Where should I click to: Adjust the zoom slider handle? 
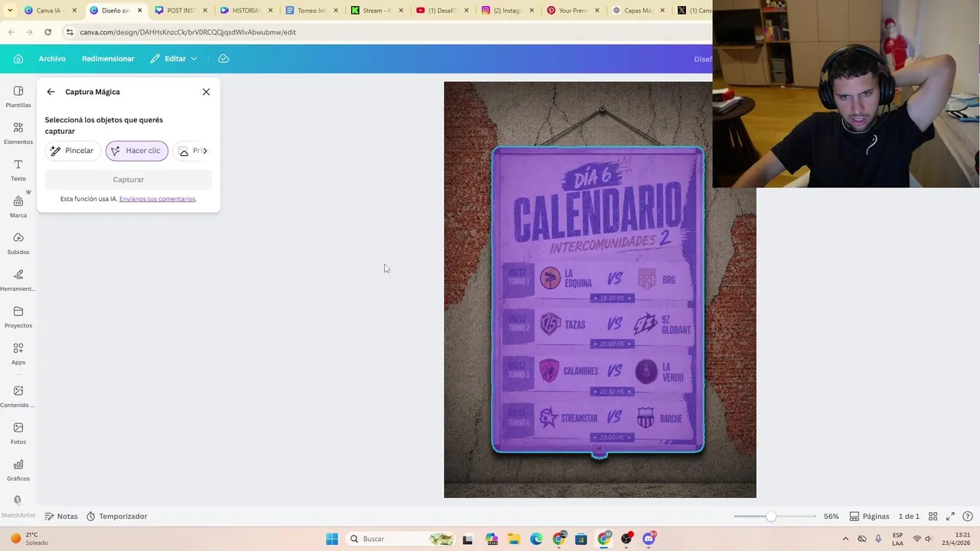tap(771, 517)
